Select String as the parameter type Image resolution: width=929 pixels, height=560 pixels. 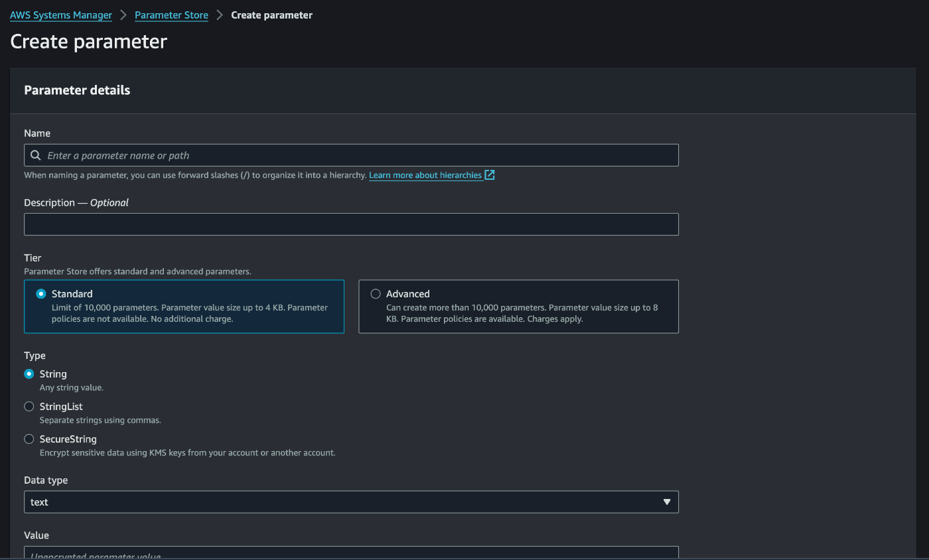(x=29, y=374)
